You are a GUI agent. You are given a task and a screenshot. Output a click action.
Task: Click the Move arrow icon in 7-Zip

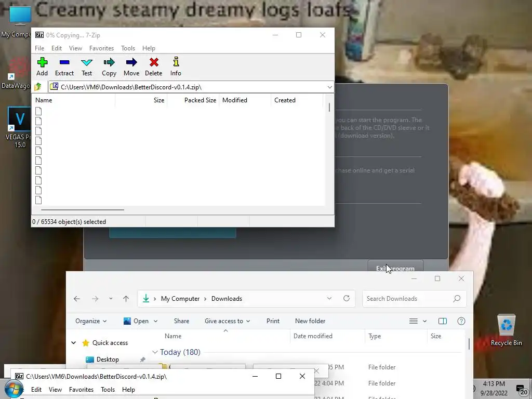click(x=131, y=67)
